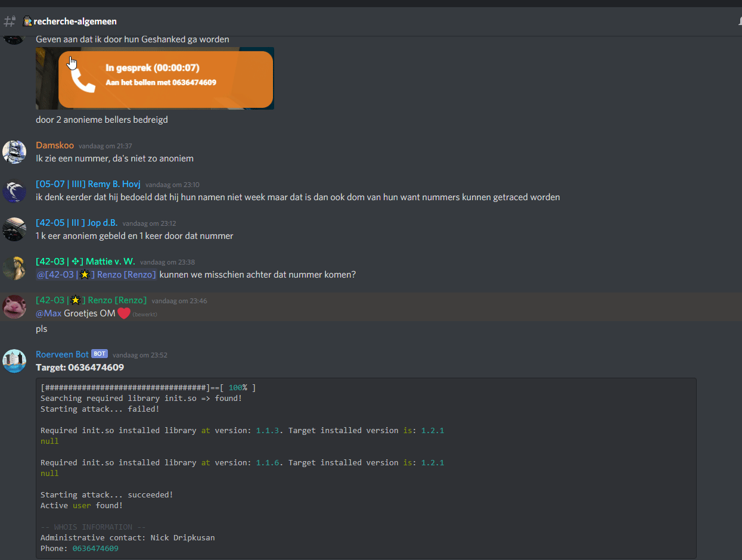
Task: Click the [42-03] Mattie v. W. username
Action: coord(85,262)
